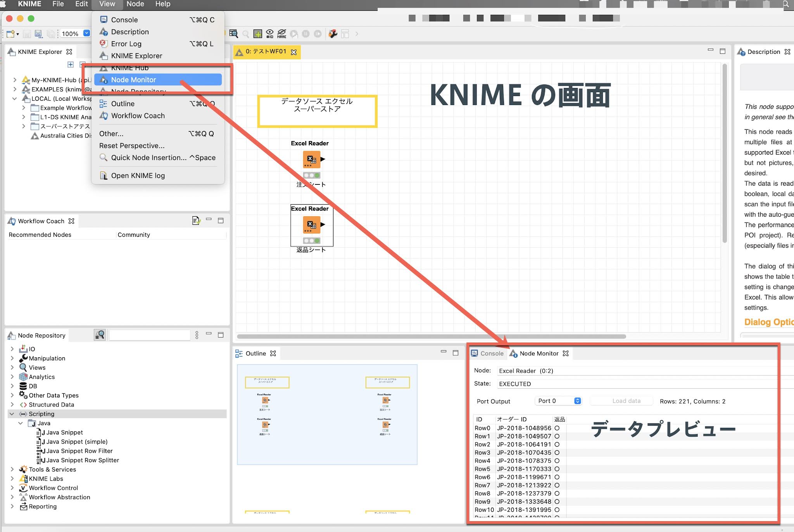Collapse the Java subfolder

click(x=21, y=423)
